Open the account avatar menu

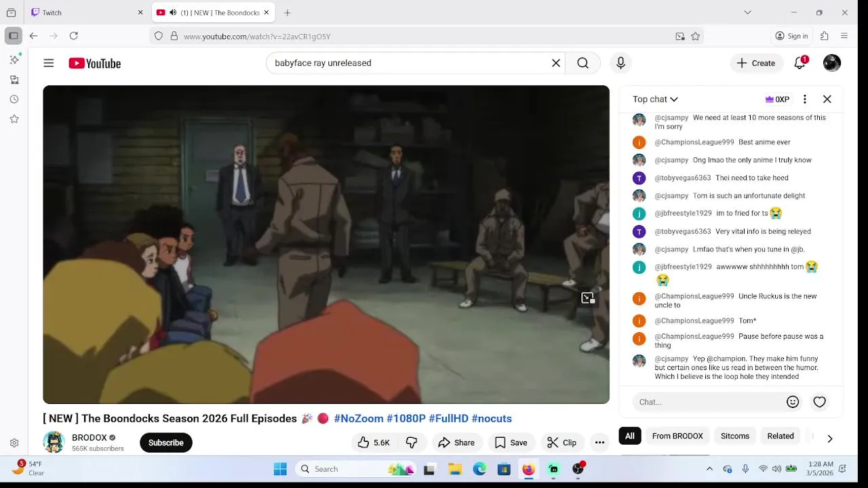[x=832, y=63]
